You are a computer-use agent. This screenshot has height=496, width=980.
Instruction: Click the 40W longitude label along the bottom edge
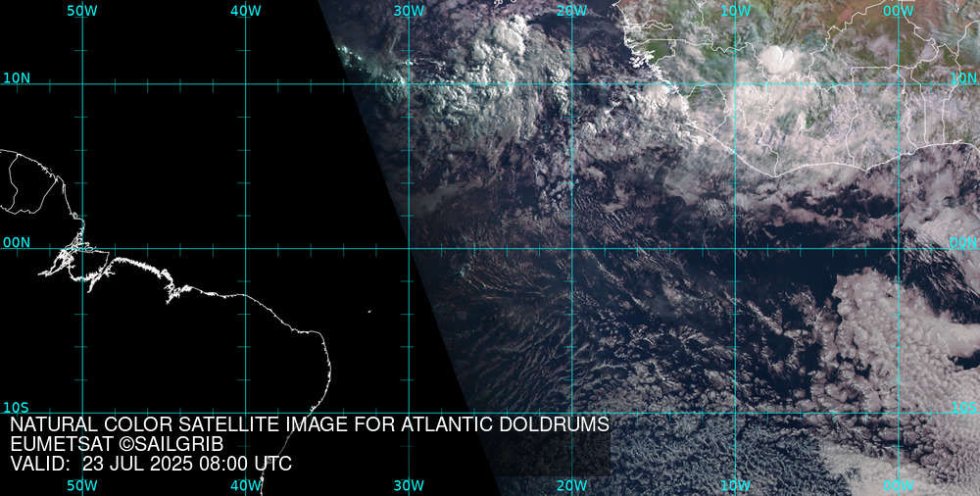(246, 485)
